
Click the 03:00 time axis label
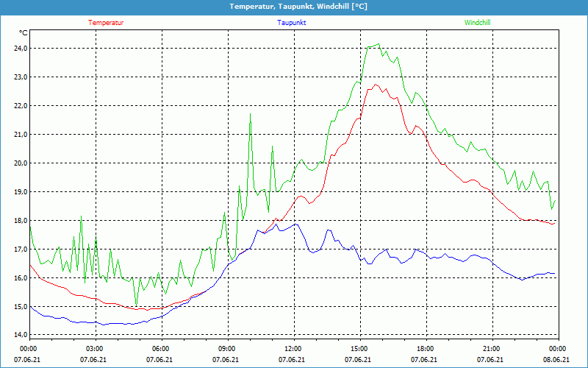pos(96,349)
